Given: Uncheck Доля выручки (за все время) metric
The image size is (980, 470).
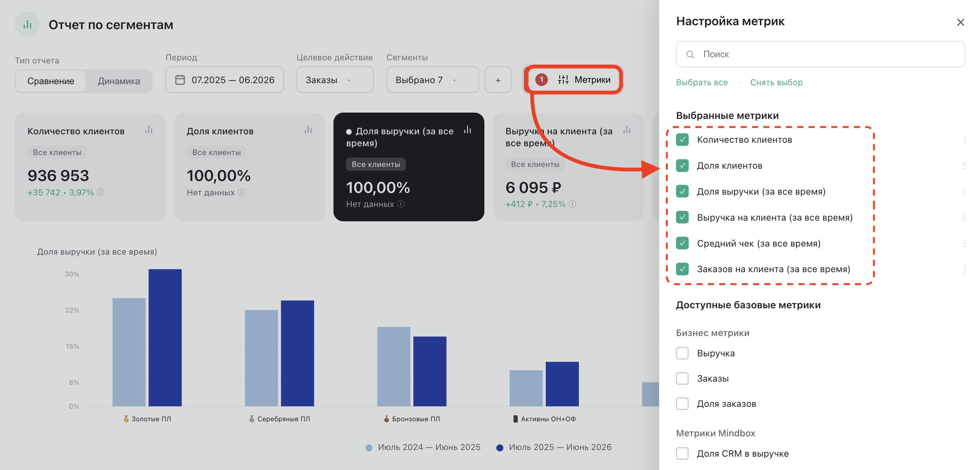Looking at the screenshot, I should [682, 192].
